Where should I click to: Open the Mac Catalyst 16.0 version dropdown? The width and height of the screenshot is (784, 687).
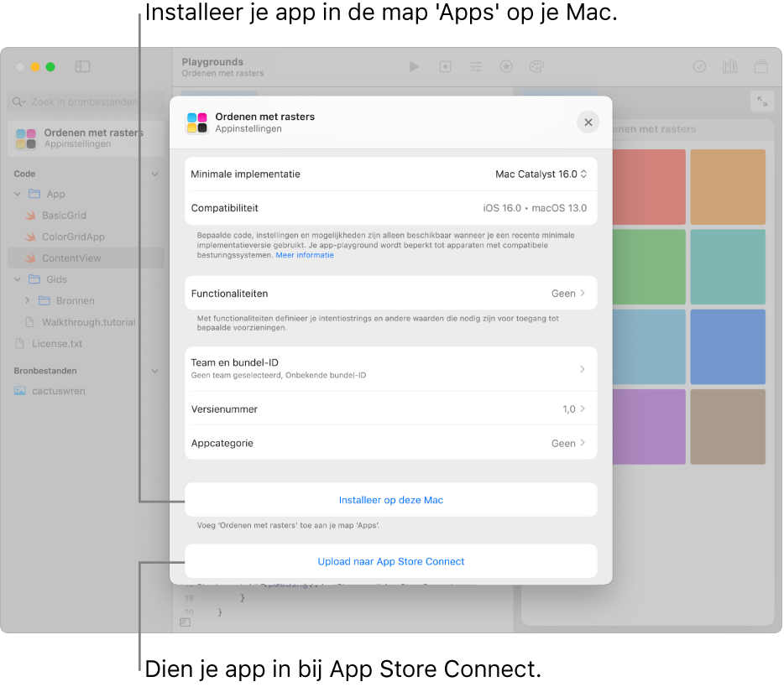pos(541,174)
